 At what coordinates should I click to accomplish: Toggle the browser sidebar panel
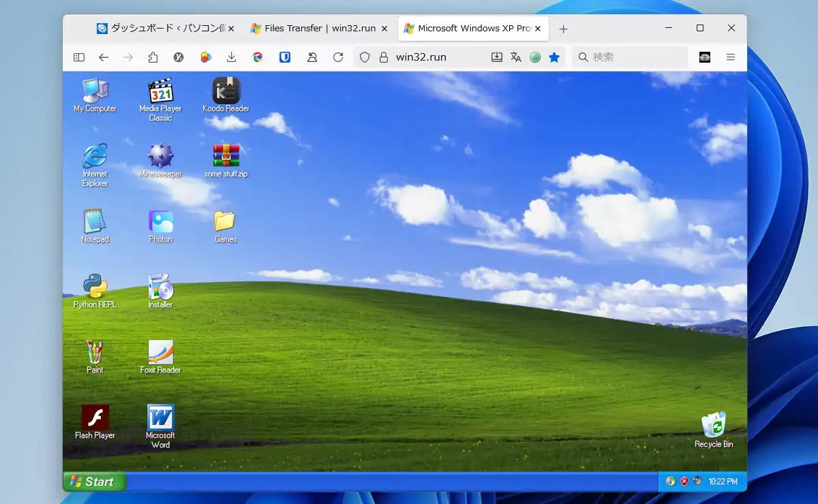pos(79,57)
